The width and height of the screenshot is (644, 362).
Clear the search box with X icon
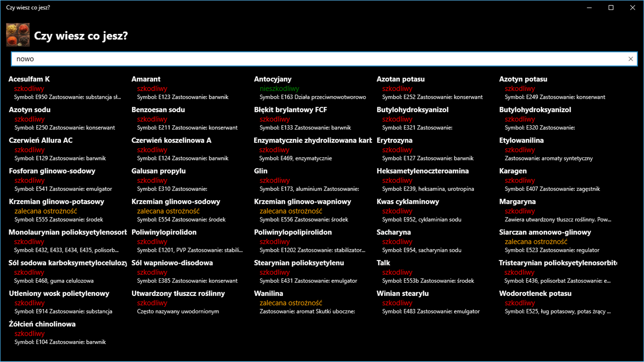click(631, 59)
